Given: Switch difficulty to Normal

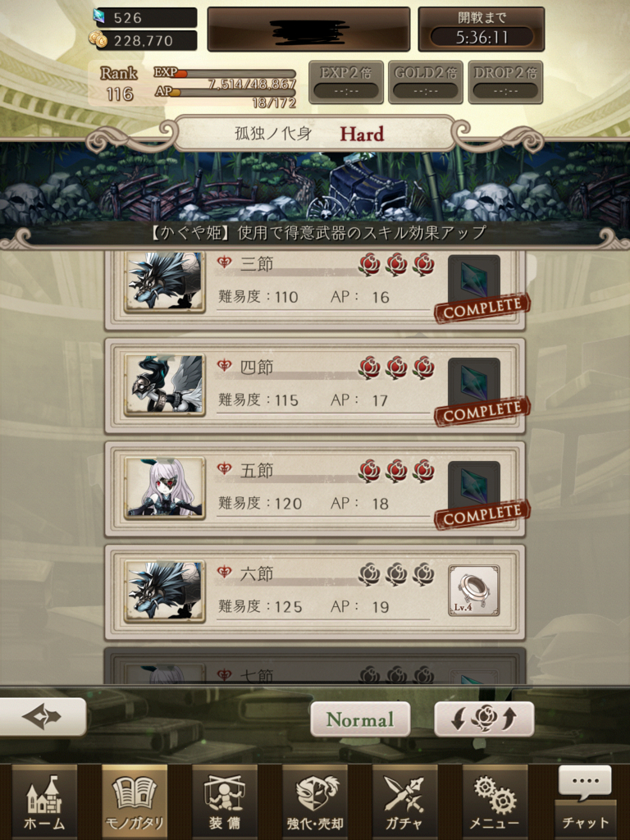Looking at the screenshot, I should [x=360, y=719].
